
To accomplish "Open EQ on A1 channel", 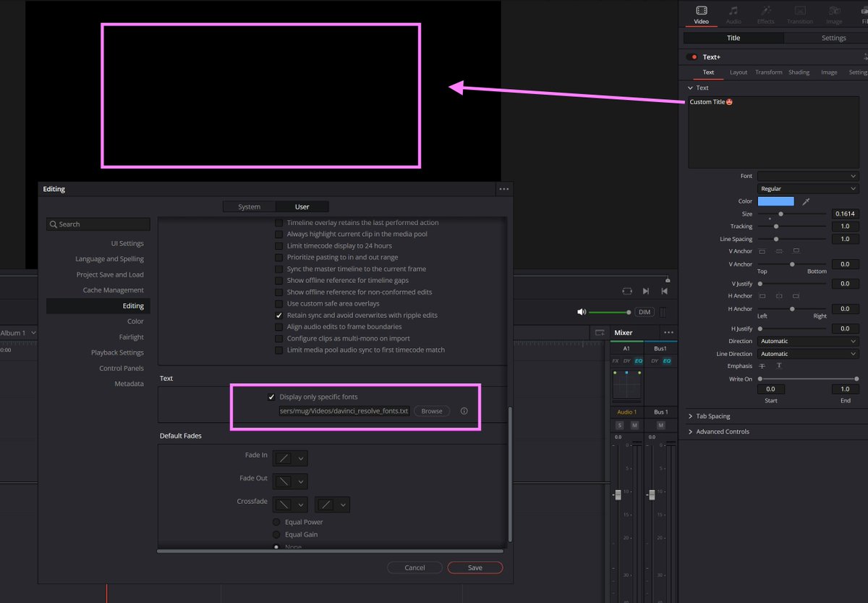I will 638,360.
